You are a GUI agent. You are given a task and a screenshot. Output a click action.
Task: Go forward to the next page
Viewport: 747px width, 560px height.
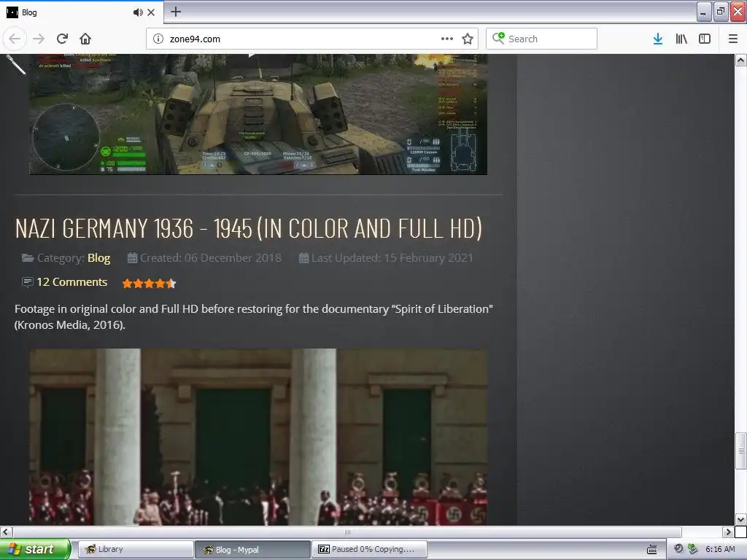tap(39, 39)
